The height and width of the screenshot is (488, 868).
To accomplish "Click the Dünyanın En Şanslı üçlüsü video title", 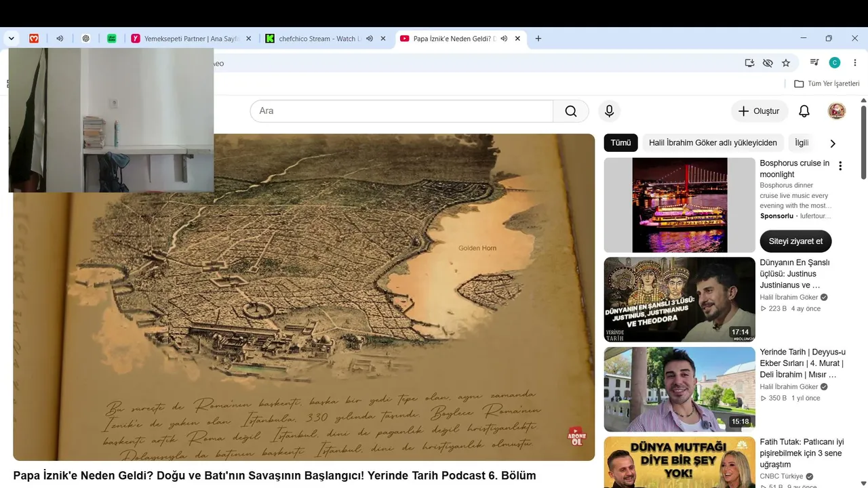I will click(x=795, y=274).
